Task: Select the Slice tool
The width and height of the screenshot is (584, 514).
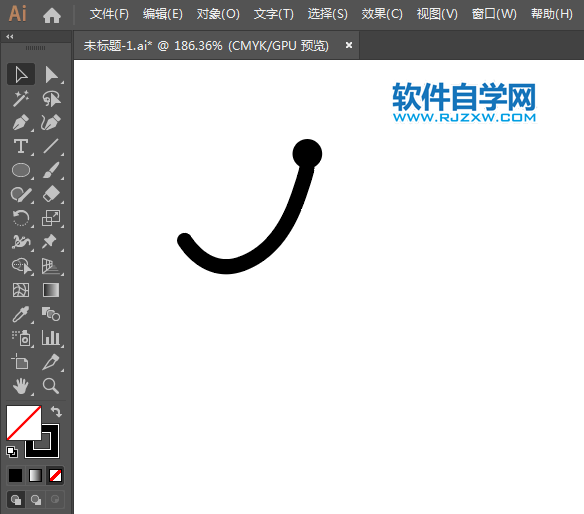Action: pos(51,362)
